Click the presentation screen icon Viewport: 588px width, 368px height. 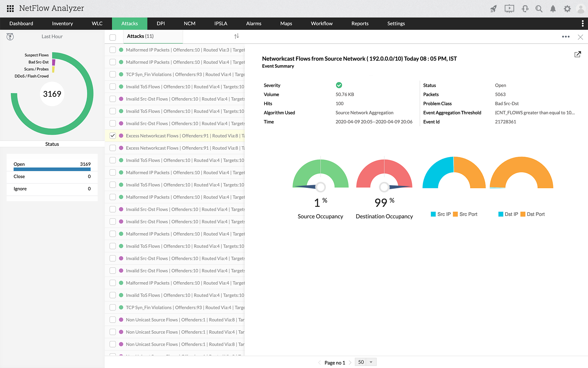tap(509, 9)
